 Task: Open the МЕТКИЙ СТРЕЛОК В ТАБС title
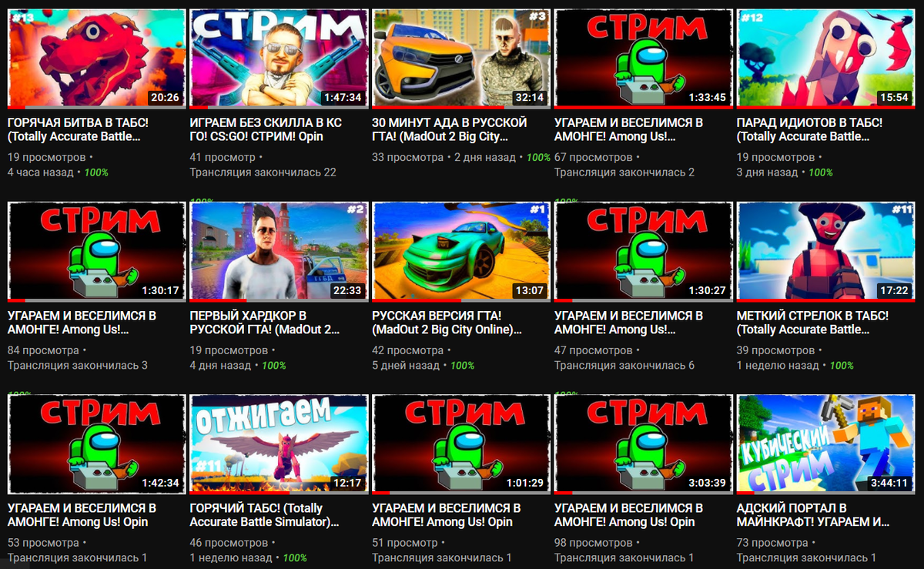tap(812, 322)
